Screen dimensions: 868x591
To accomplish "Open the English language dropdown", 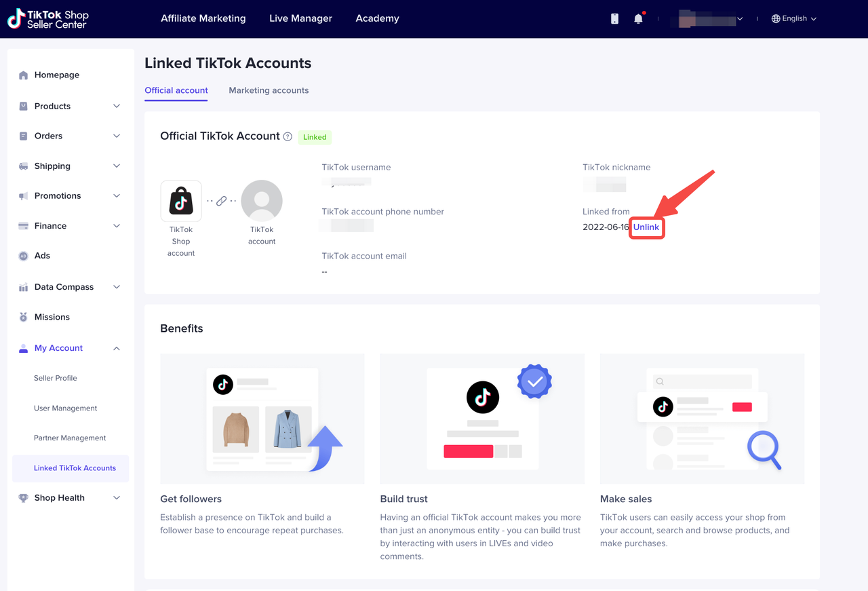I will [794, 19].
